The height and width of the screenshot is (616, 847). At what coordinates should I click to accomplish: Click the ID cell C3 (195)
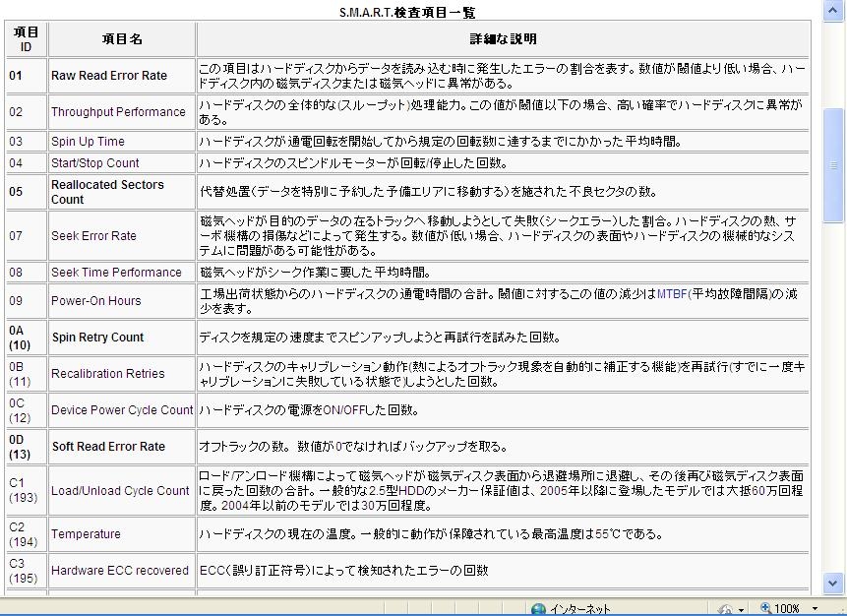coord(26,571)
